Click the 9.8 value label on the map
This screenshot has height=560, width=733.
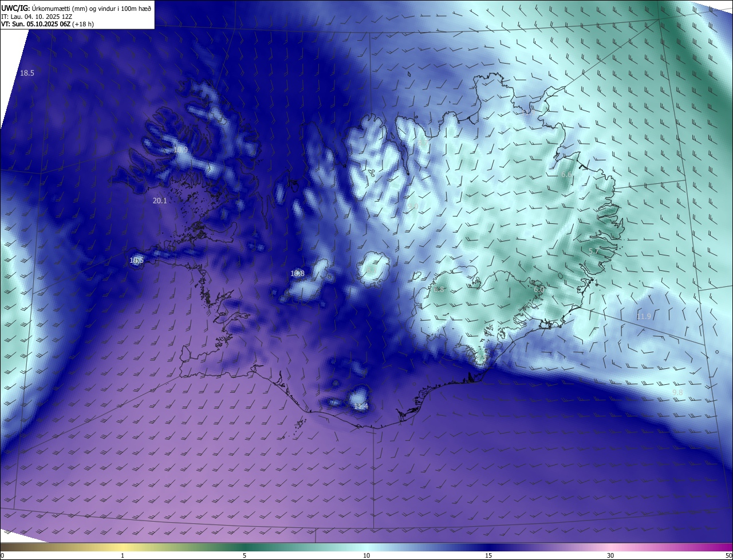677,393
